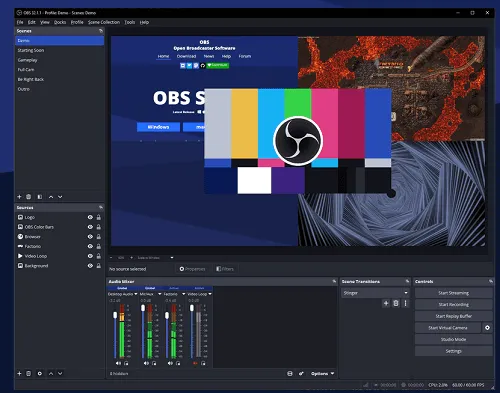Hide the Background source
Image resolution: width=500 pixels, height=393 pixels.
click(90, 266)
